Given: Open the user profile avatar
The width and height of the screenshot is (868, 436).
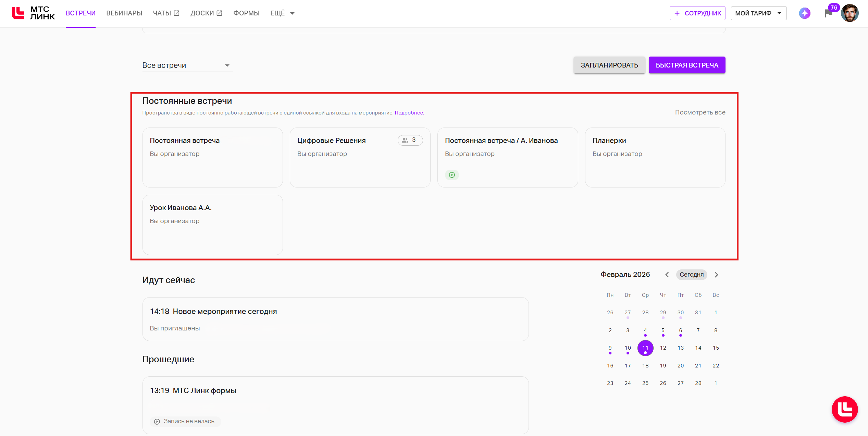Looking at the screenshot, I should (850, 13).
